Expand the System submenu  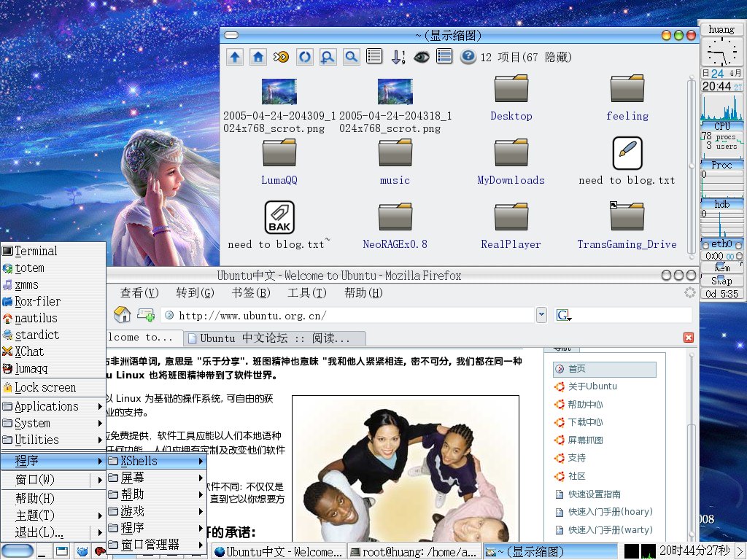click(53, 424)
